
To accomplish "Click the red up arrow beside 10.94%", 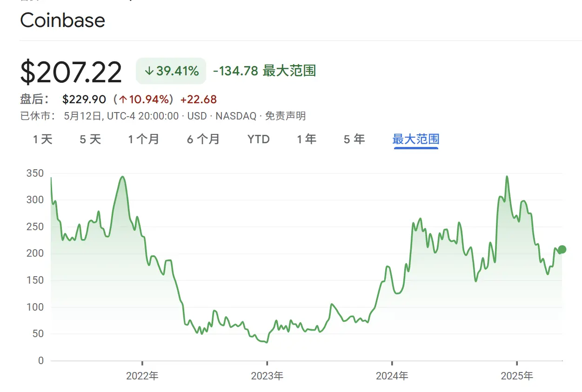I will (123, 100).
